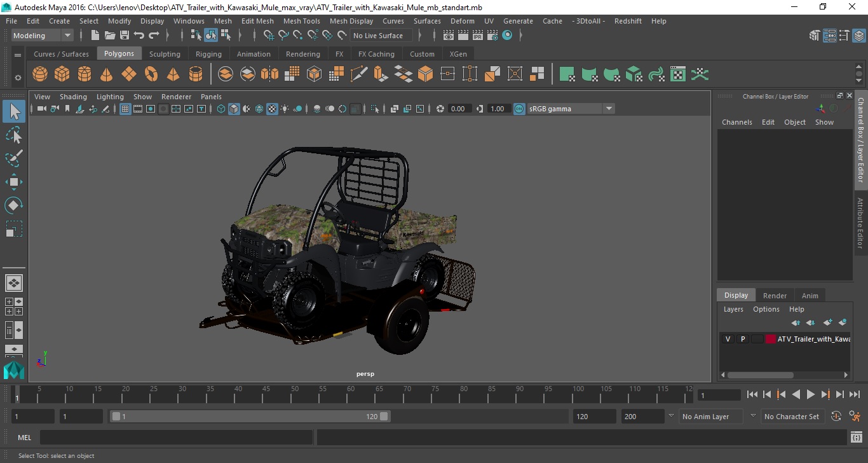Open the No Anim Layer dropdown arrow
868x463 pixels.
click(670, 416)
